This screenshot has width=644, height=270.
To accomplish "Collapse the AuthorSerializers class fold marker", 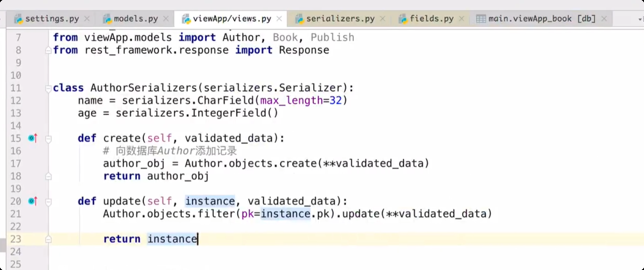I will [x=48, y=88].
